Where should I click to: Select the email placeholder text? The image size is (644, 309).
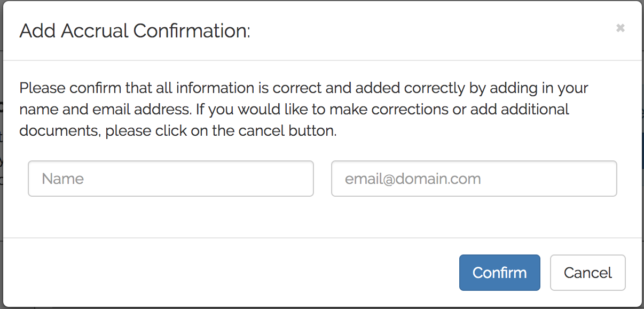point(413,179)
